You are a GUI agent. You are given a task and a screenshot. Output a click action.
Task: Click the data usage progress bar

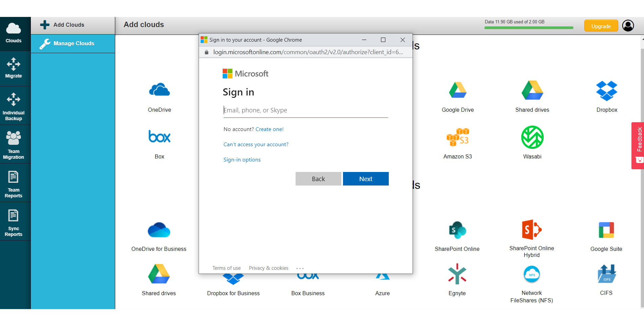(x=528, y=28)
